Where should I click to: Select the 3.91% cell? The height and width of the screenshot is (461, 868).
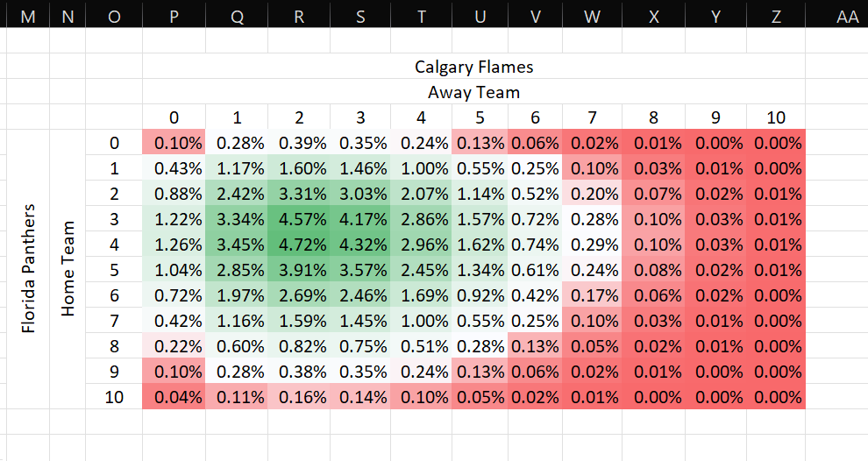point(299,270)
